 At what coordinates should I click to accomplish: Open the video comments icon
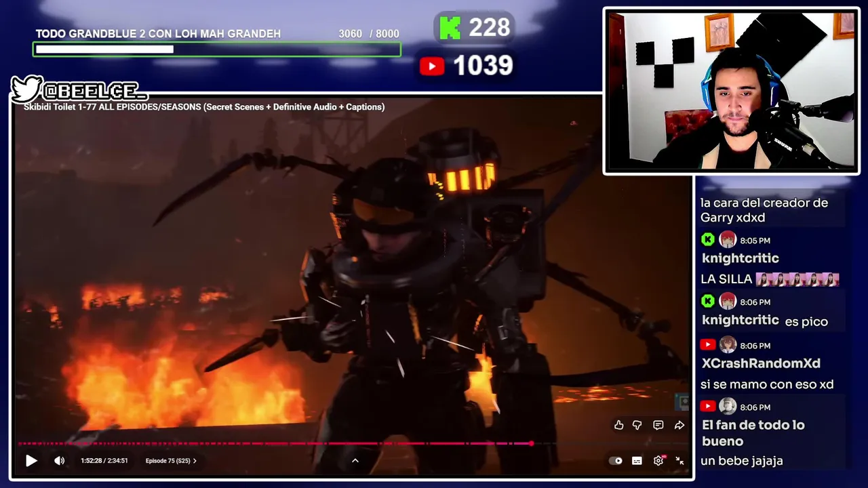(658, 425)
